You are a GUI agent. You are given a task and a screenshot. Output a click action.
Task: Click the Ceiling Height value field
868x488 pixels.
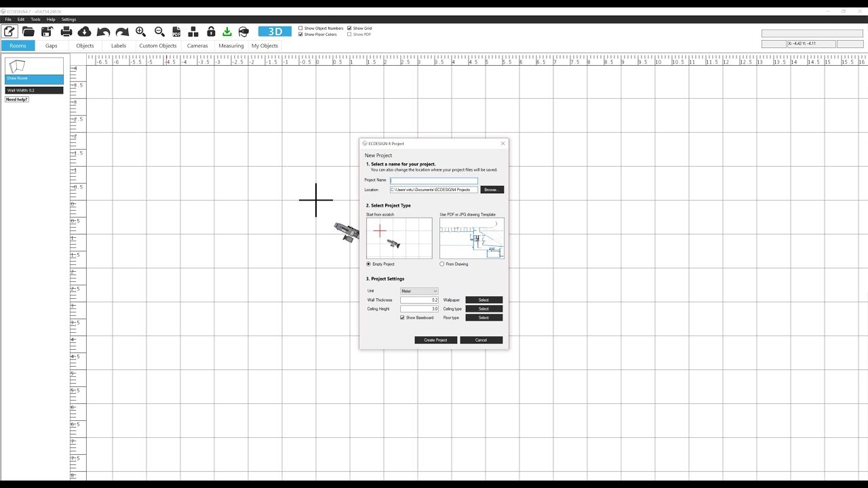coord(419,308)
